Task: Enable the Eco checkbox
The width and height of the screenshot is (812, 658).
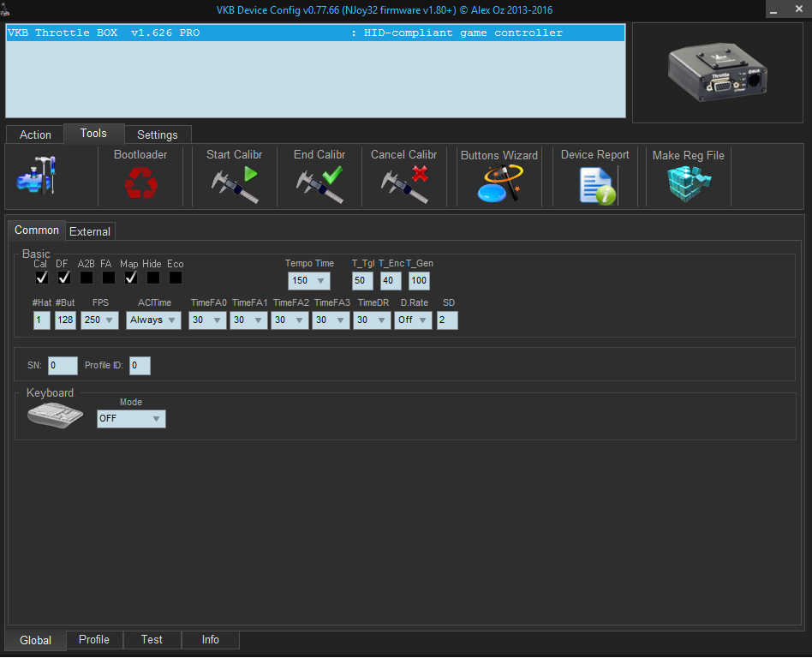Action: tap(176, 278)
